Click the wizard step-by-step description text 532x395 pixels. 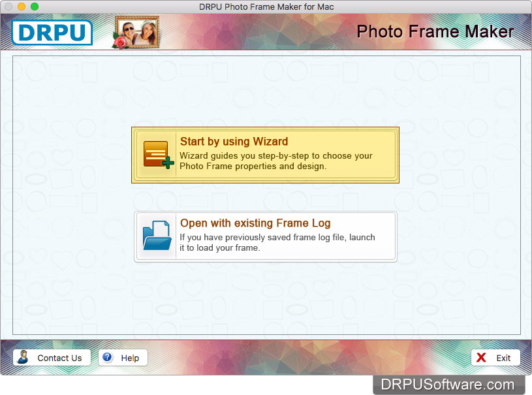coord(276,161)
